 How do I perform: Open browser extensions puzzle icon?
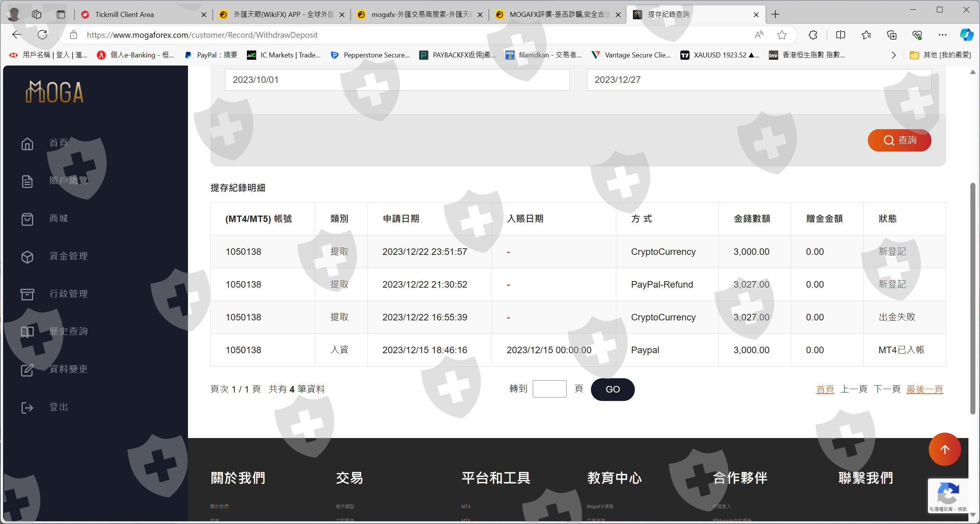coord(813,35)
